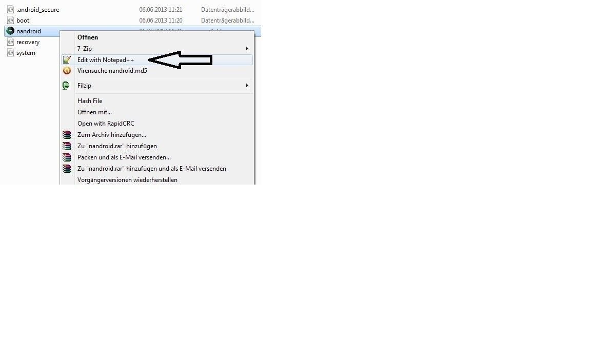Select Edit with Notepad++
This screenshot has width=592, height=364.
point(157,59)
